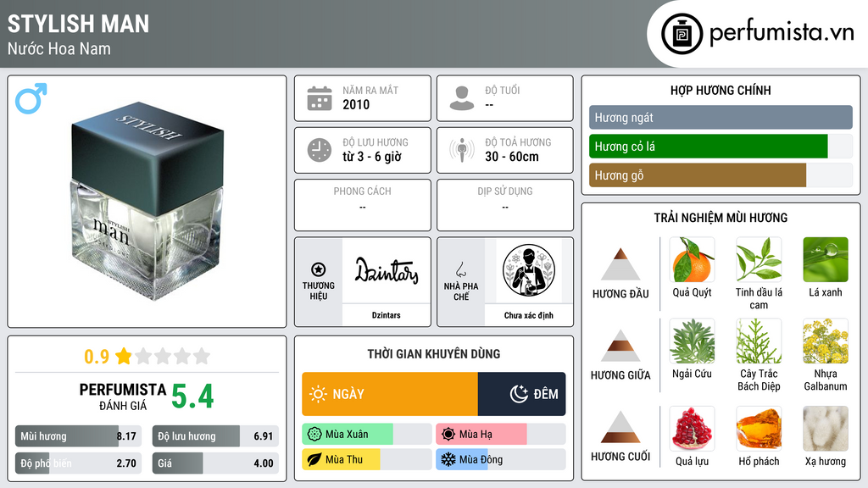This screenshot has height=488, width=868.
Task: Click the male gender symbol icon
Action: click(31, 98)
